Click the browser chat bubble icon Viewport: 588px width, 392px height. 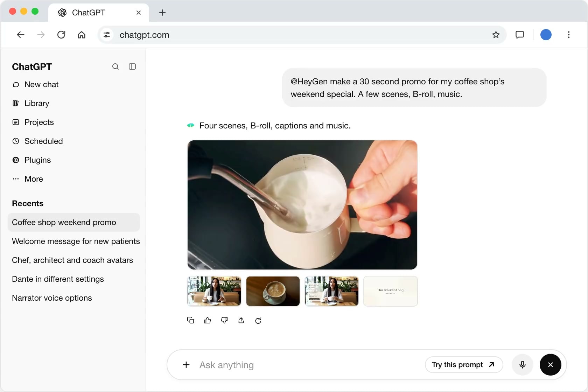click(x=520, y=35)
